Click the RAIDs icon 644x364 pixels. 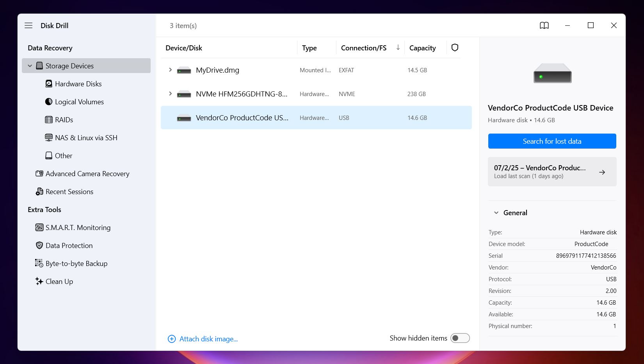click(49, 120)
